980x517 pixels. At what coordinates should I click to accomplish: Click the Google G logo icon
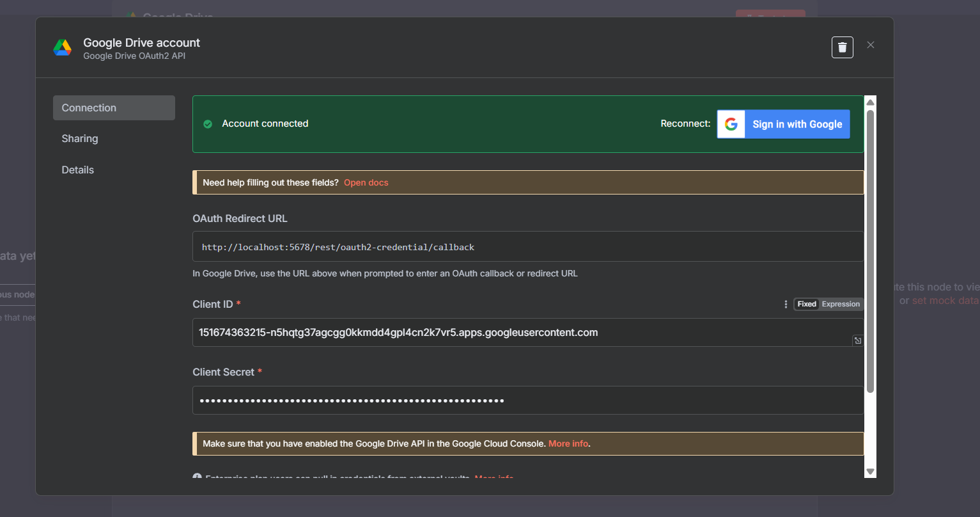point(731,124)
